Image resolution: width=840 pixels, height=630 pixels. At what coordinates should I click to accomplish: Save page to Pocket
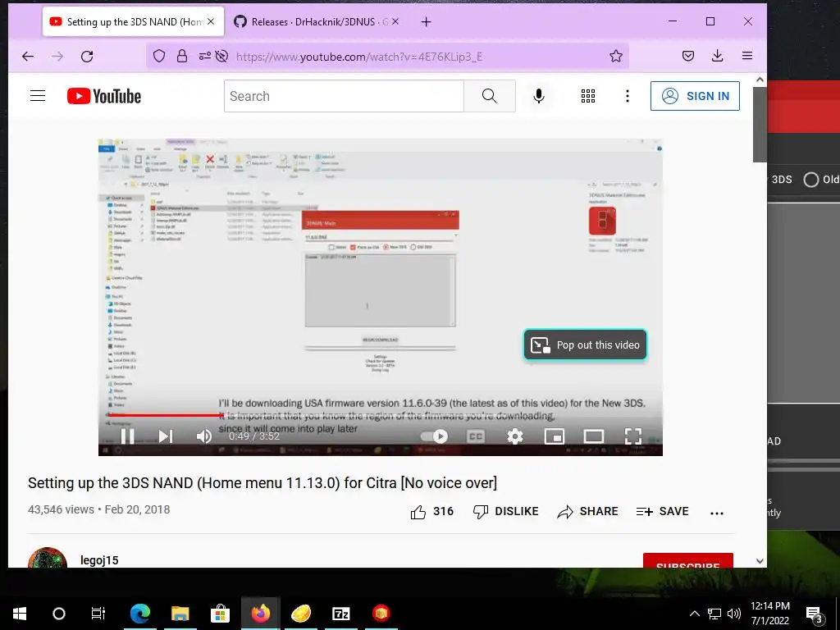688,56
